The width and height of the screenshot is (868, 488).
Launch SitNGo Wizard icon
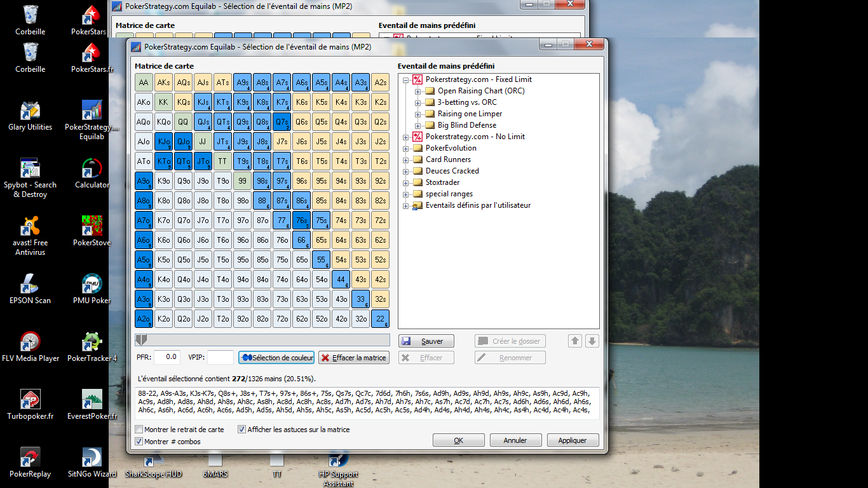pyautogui.click(x=92, y=462)
